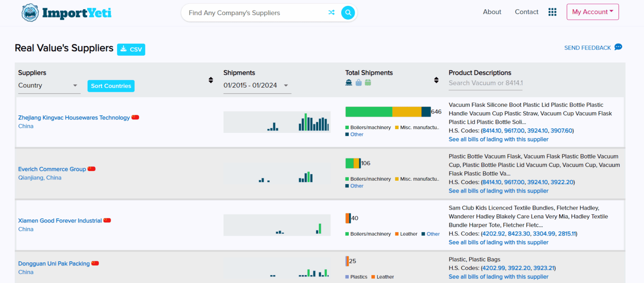This screenshot has height=283, width=644.
Task: Toggle the blue bag shipment-type filter
Action: 358,82
